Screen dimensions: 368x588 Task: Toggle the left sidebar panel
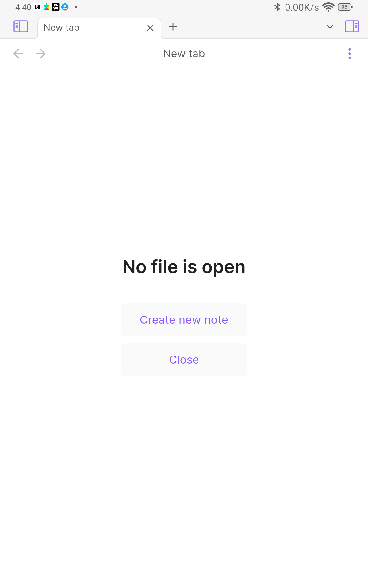pyautogui.click(x=21, y=26)
